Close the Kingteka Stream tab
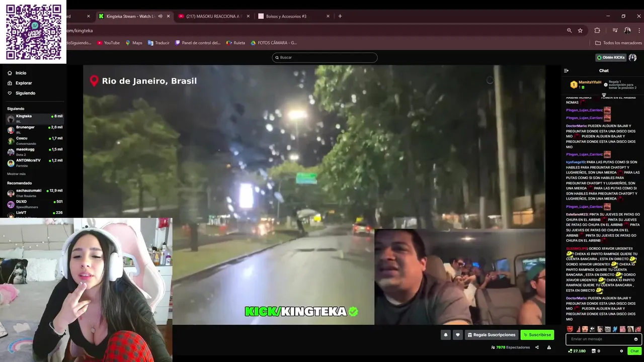This screenshot has height=362, width=644. [x=168, y=16]
